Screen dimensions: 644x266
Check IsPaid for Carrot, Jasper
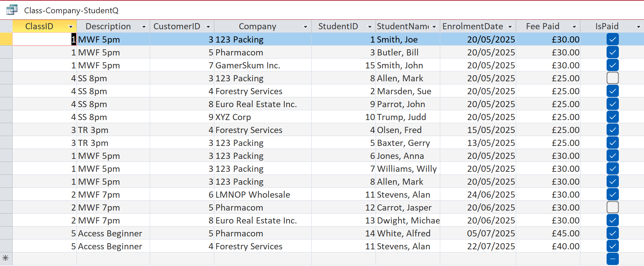coord(612,207)
